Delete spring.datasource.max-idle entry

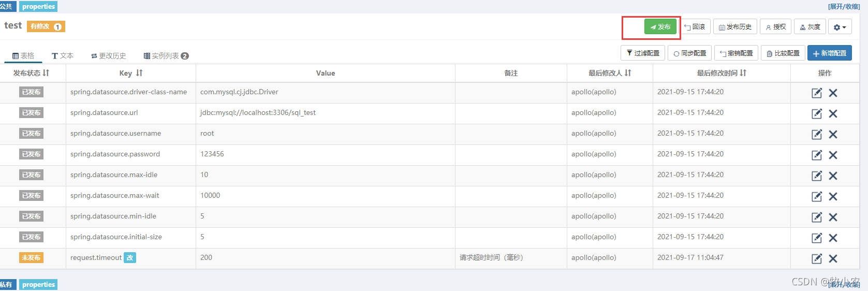(833, 176)
